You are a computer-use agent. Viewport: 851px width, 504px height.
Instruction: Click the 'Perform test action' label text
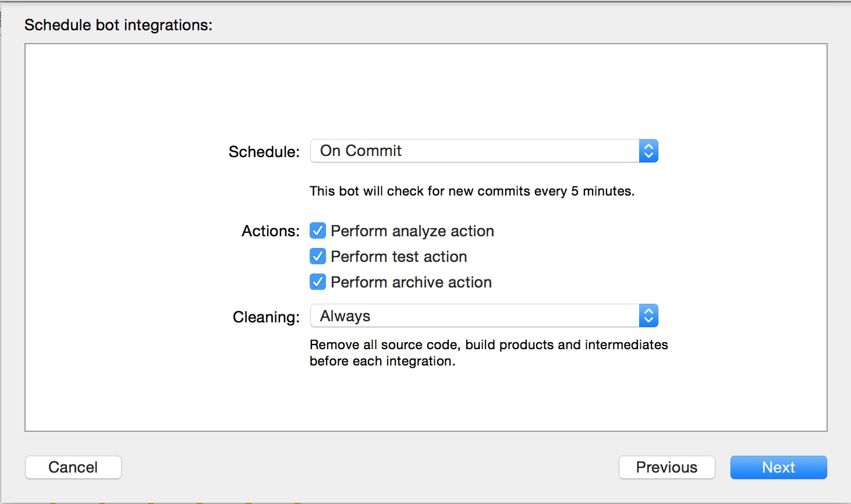[x=399, y=257]
